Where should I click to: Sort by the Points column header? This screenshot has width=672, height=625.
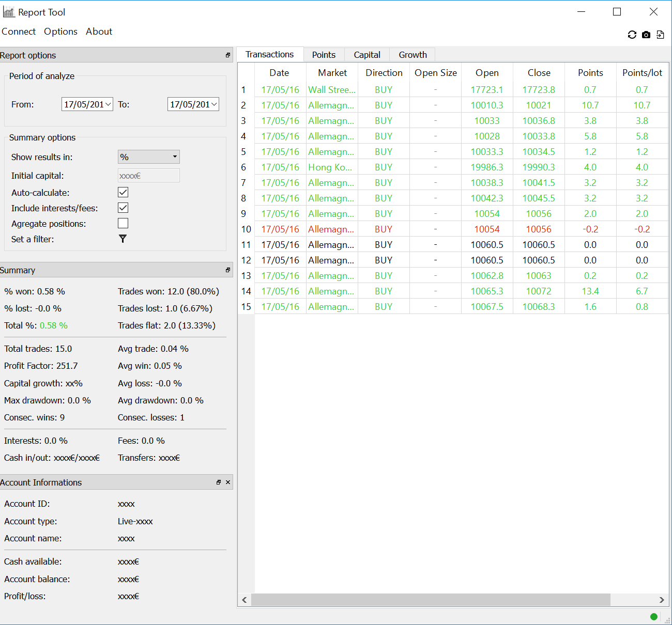[590, 73]
